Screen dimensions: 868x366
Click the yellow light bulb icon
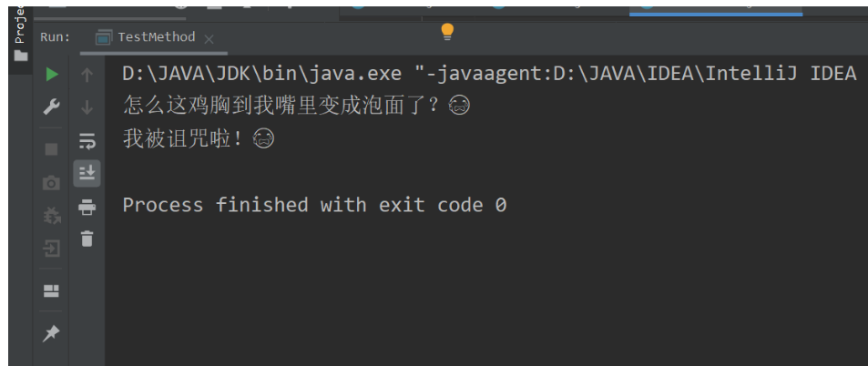pos(446,33)
